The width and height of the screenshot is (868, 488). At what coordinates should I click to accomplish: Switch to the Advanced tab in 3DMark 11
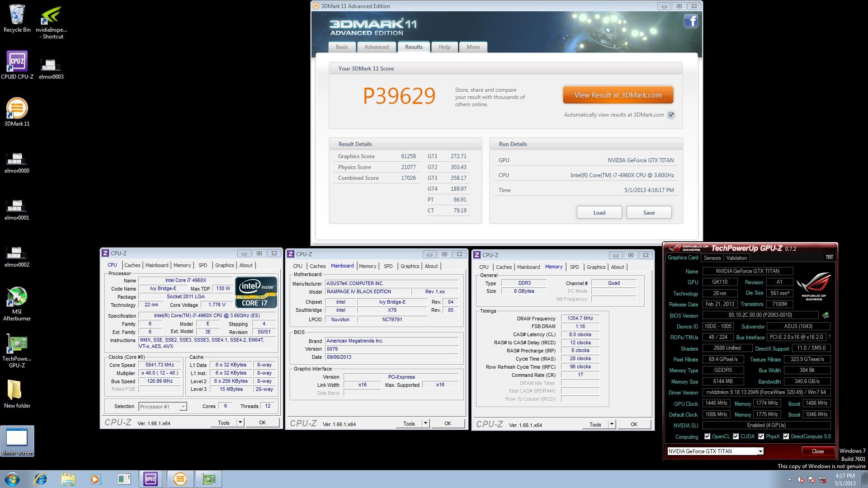(x=377, y=47)
